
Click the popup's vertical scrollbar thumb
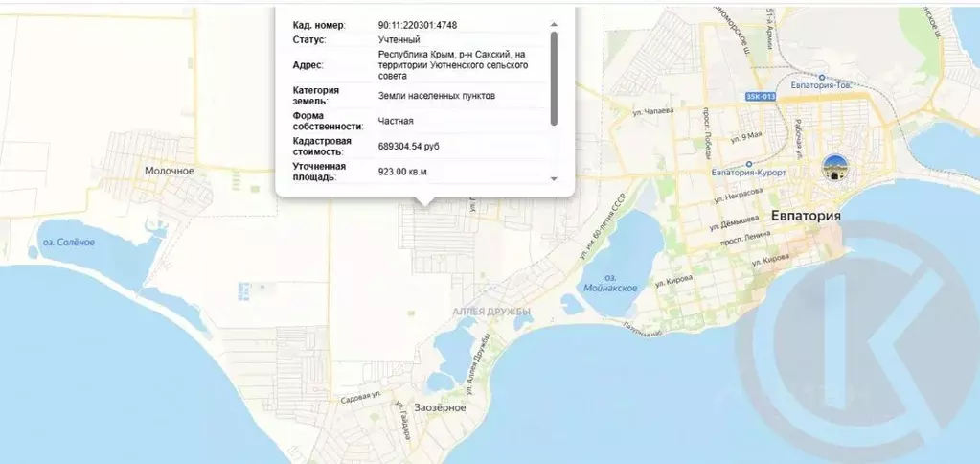tap(554, 77)
